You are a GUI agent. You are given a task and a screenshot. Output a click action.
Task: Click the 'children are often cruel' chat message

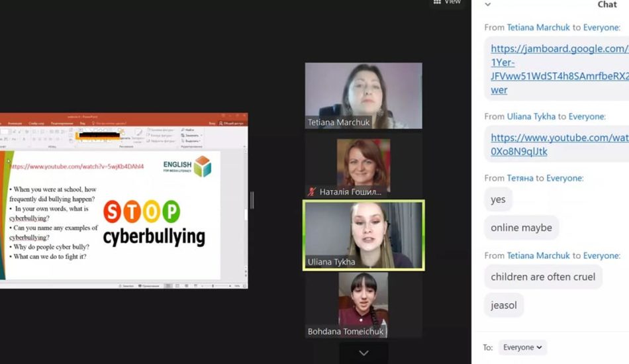point(543,277)
